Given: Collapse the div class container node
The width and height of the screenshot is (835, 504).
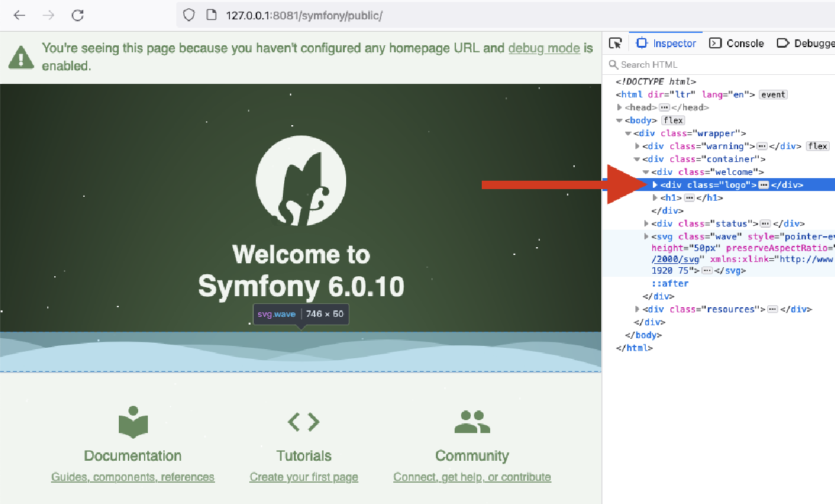Looking at the screenshot, I should [x=637, y=159].
